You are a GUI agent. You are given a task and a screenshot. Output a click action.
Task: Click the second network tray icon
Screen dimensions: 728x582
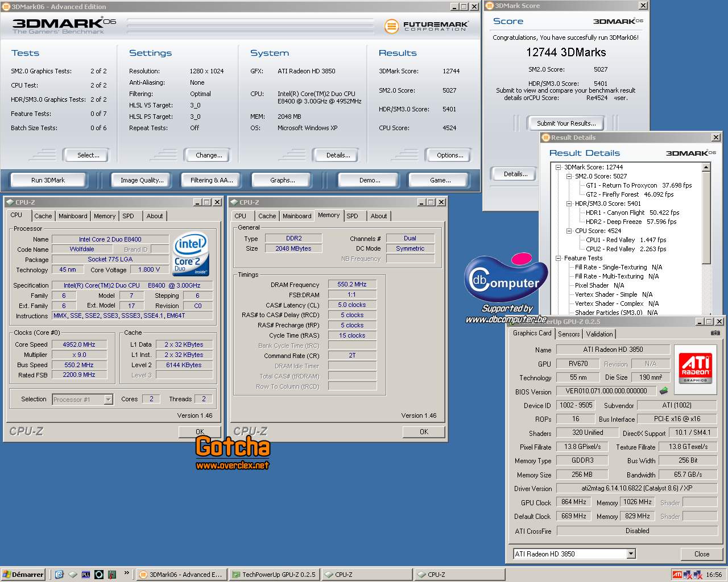click(697, 575)
